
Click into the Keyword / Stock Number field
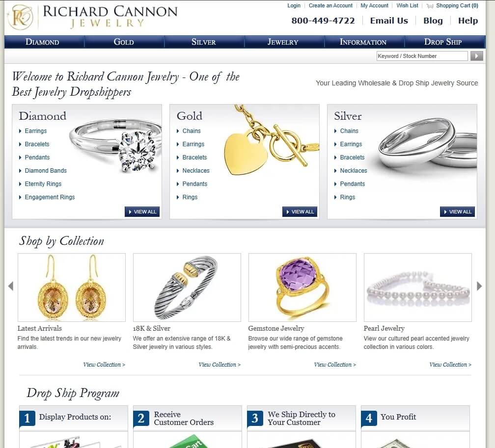(422, 56)
